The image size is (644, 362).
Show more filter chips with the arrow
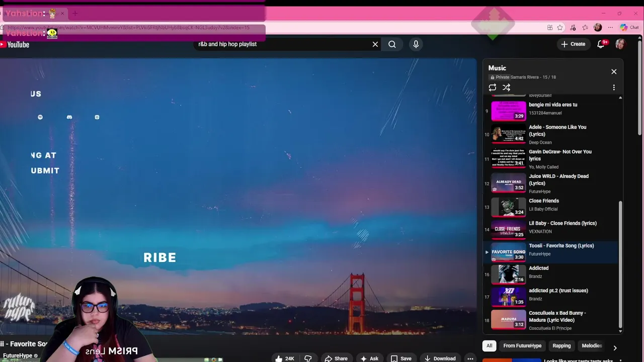615,347
